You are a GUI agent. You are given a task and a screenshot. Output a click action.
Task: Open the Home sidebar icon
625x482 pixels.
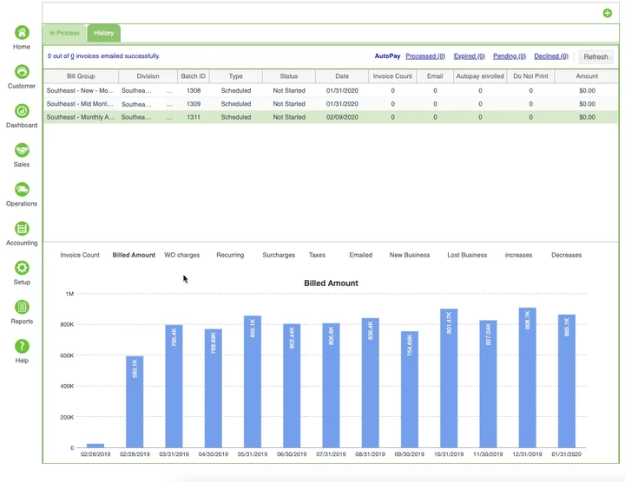[x=22, y=32]
